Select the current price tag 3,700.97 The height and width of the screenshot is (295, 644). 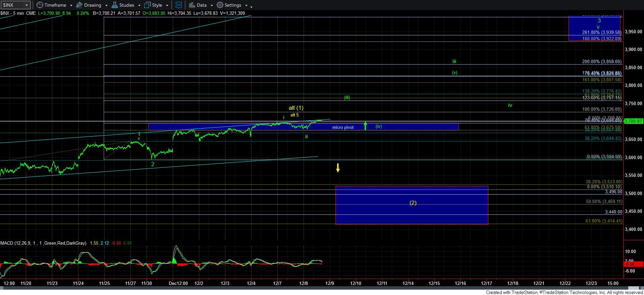tap(633, 121)
